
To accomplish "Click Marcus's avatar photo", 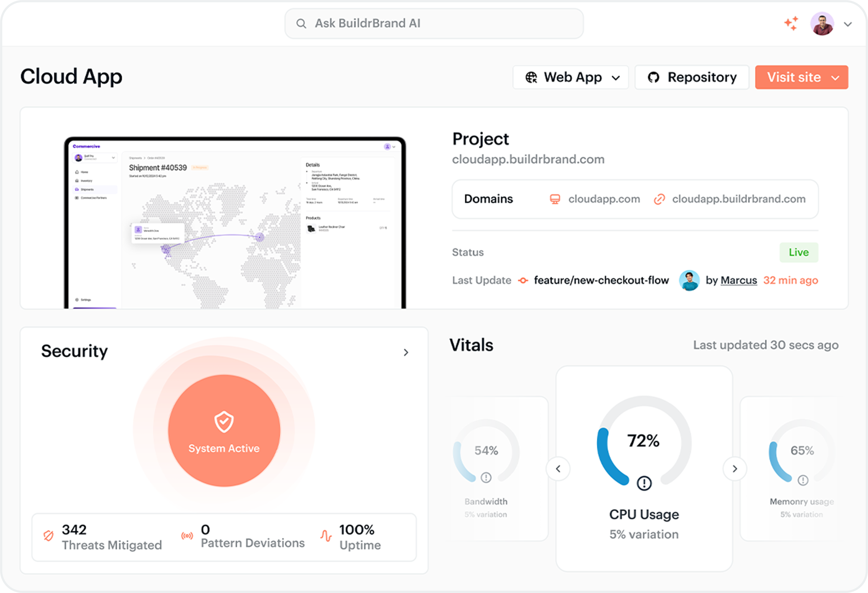I will (x=689, y=280).
